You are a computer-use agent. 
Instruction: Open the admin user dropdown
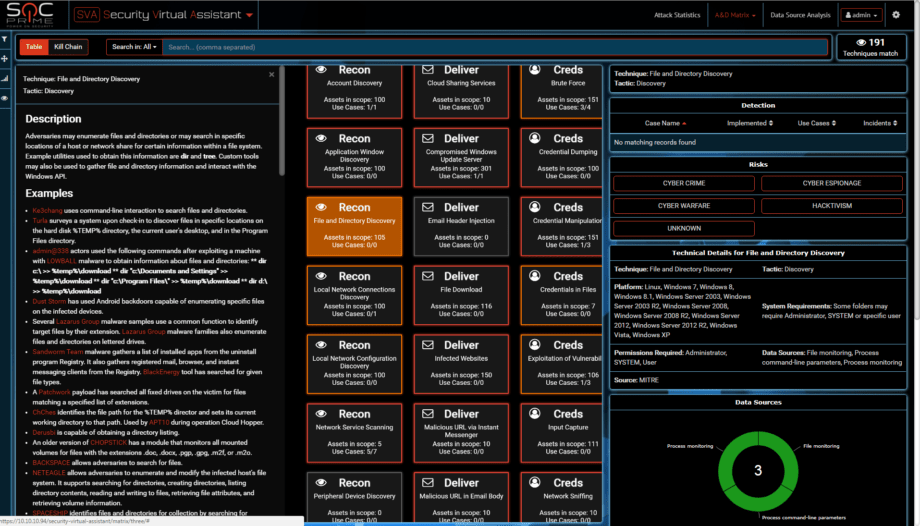point(861,15)
